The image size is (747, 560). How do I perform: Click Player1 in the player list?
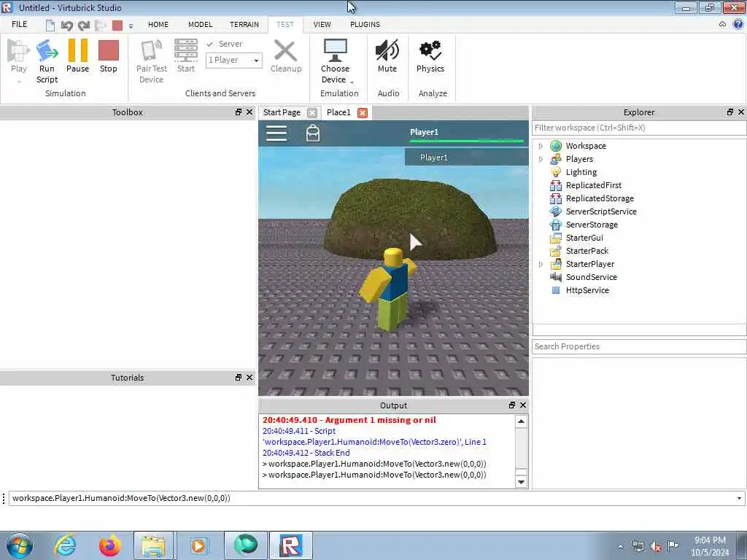pos(466,157)
